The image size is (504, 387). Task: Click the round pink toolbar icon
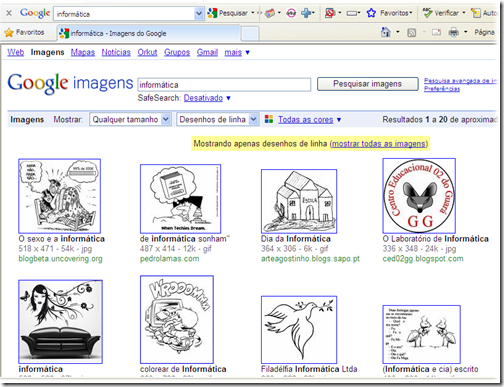click(291, 13)
